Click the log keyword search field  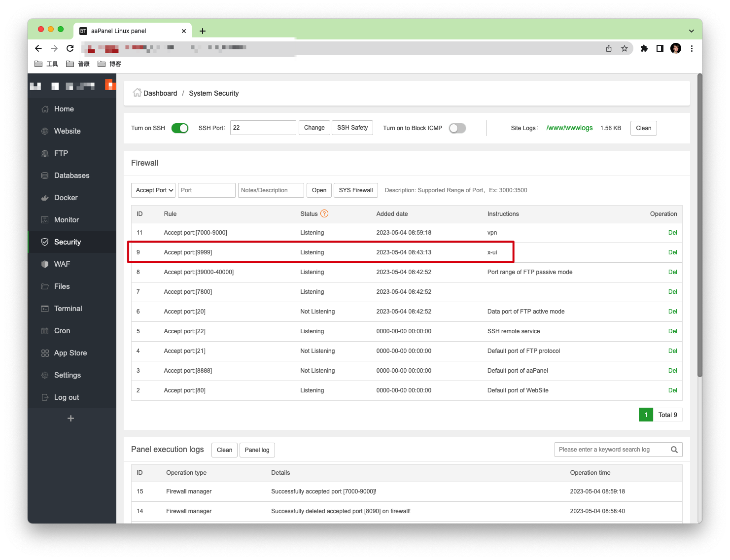pyautogui.click(x=611, y=450)
